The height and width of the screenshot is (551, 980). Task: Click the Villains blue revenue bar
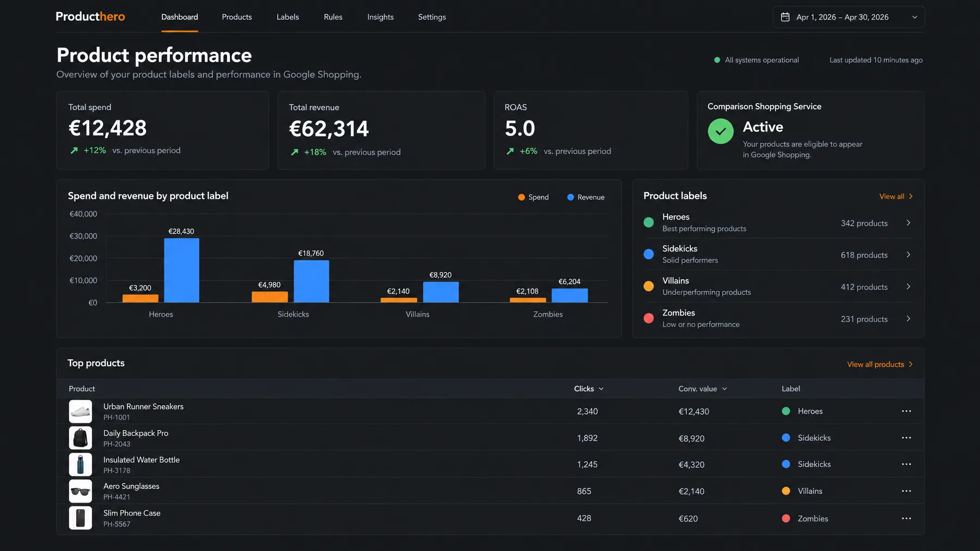click(441, 292)
